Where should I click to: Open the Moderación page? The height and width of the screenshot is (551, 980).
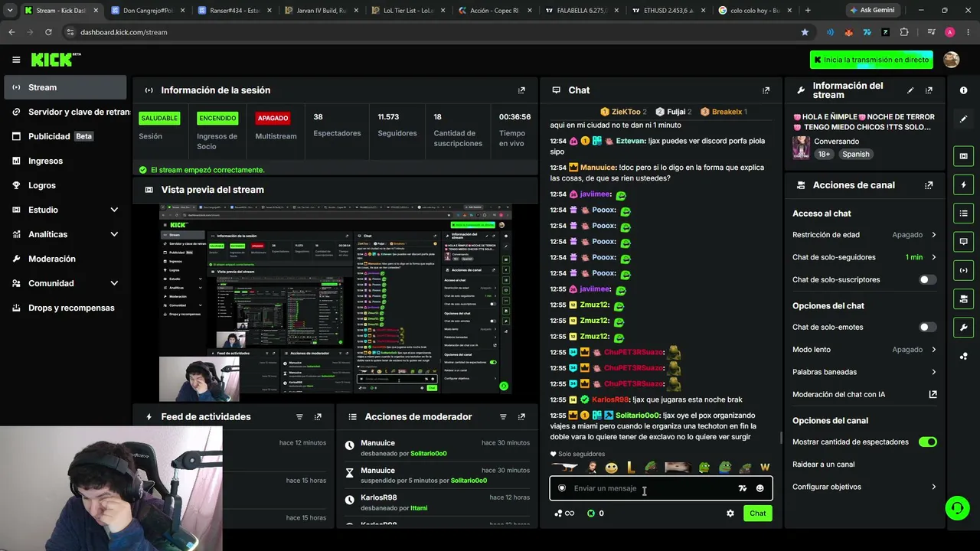65,259
